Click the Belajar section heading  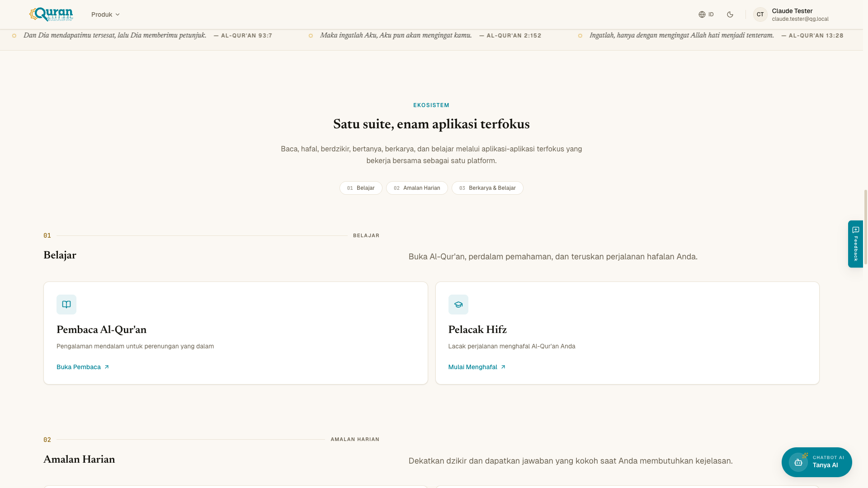(60, 255)
